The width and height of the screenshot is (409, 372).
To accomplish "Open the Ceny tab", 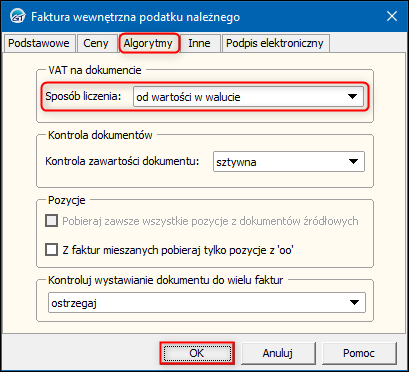I will coord(96,43).
